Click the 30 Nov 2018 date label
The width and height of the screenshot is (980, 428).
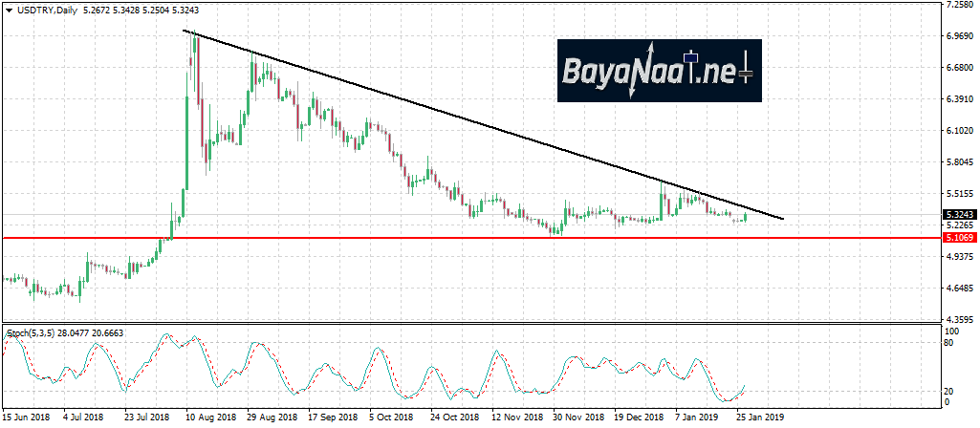tap(577, 417)
